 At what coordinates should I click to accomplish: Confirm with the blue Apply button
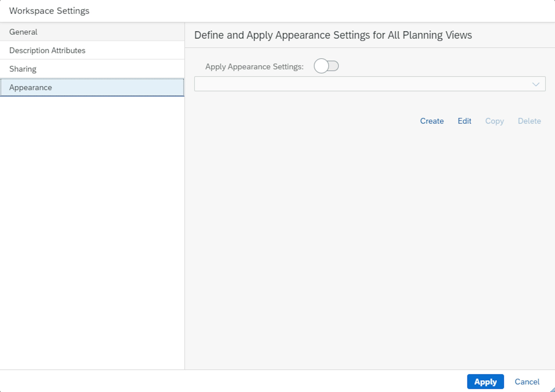click(x=485, y=382)
